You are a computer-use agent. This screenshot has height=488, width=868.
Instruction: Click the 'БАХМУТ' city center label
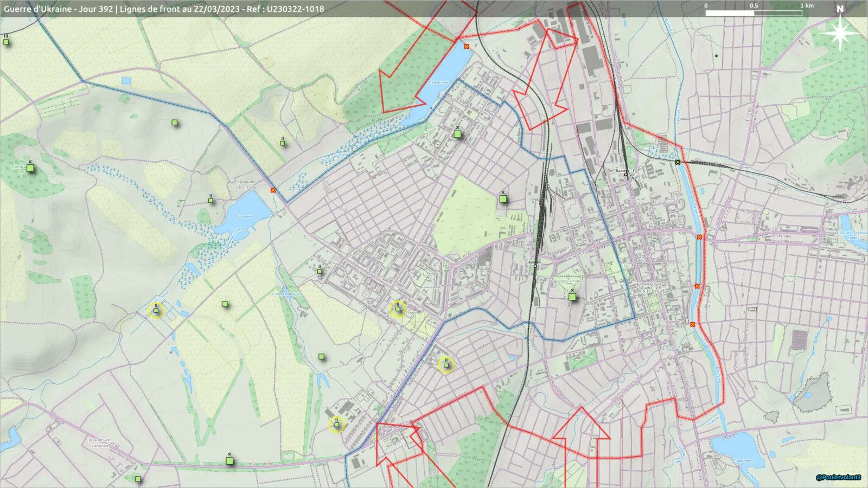(x=649, y=284)
